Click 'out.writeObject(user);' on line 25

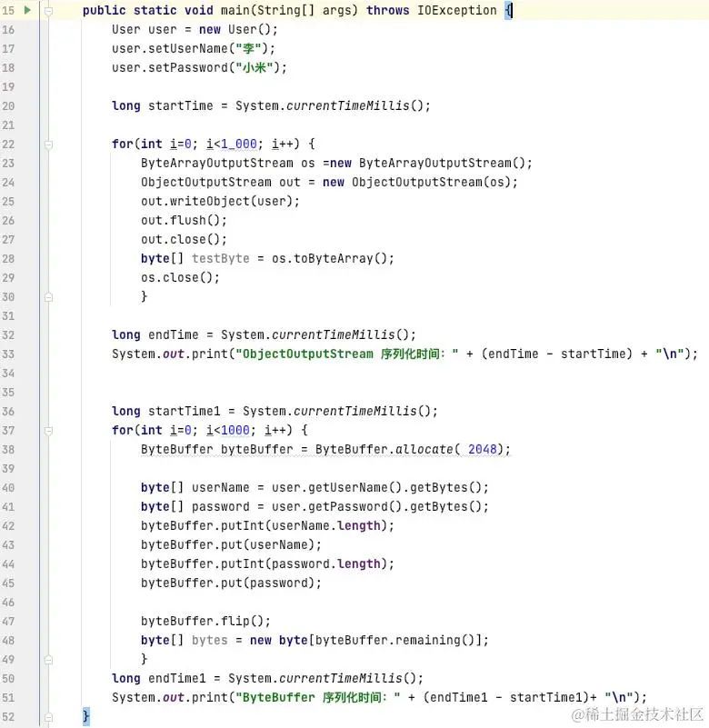point(221,201)
